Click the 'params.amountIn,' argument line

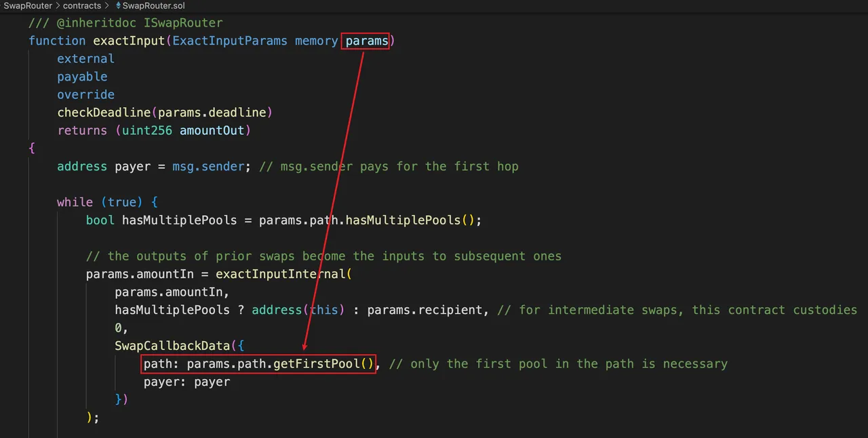(172, 292)
